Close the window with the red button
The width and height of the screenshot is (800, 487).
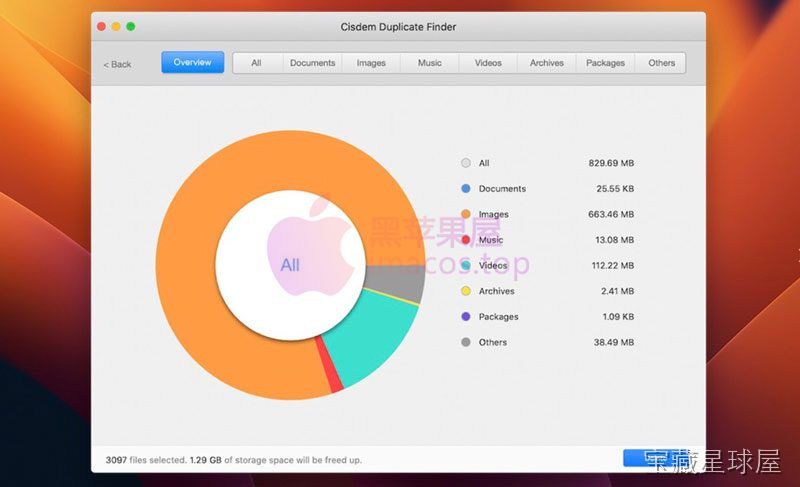[x=102, y=27]
